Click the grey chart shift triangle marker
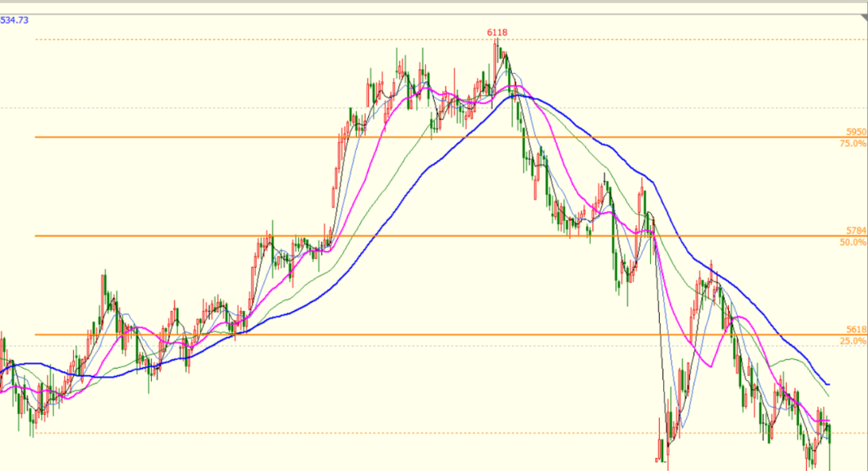 [x=864, y=18]
